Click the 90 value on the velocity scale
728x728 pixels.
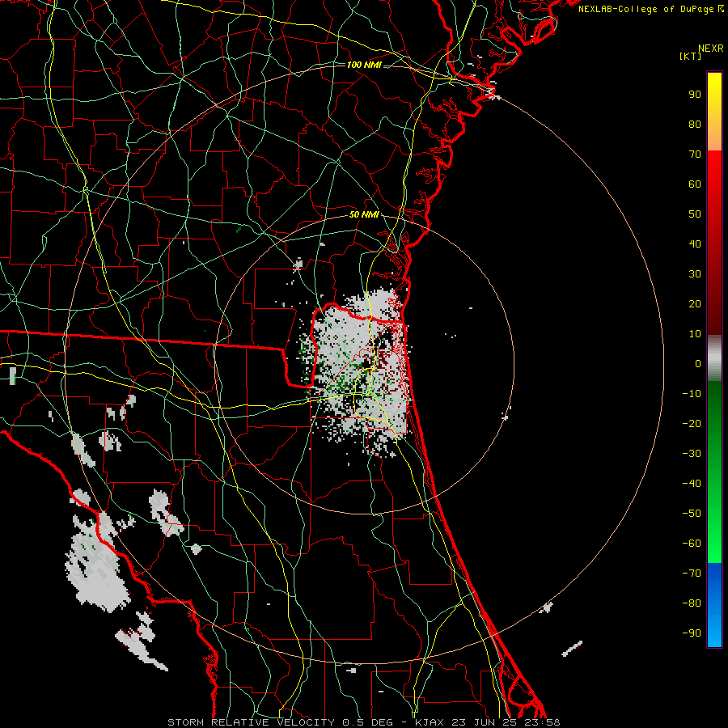click(x=695, y=95)
